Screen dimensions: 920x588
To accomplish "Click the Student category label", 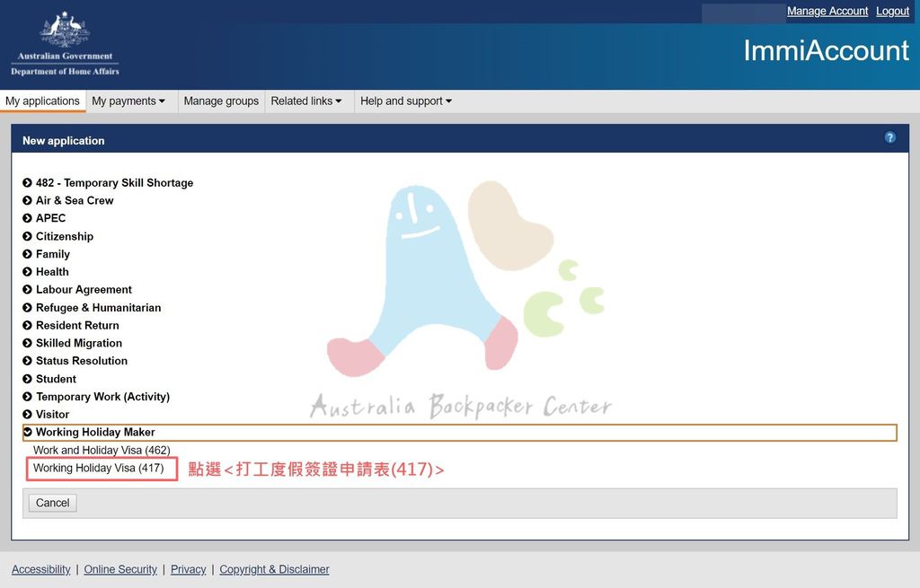I will pyautogui.click(x=56, y=379).
